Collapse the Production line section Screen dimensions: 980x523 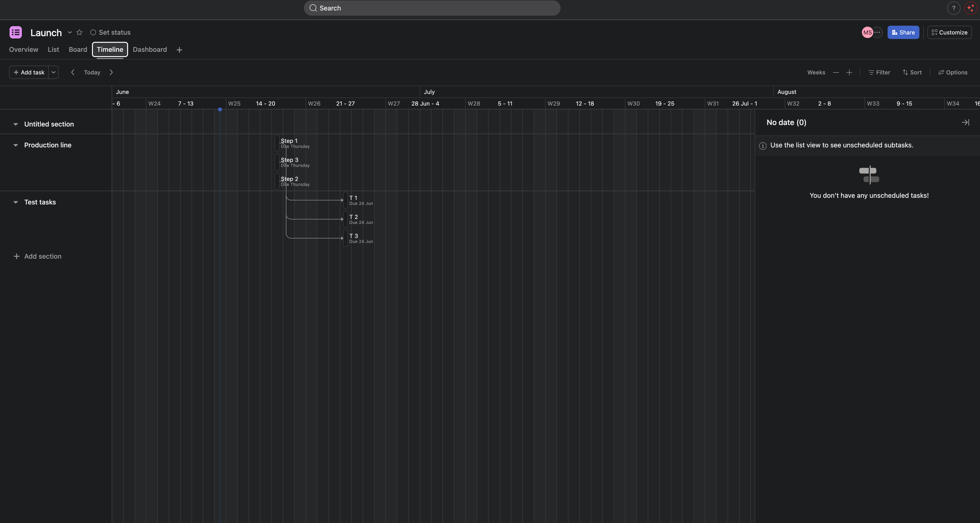click(16, 145)
